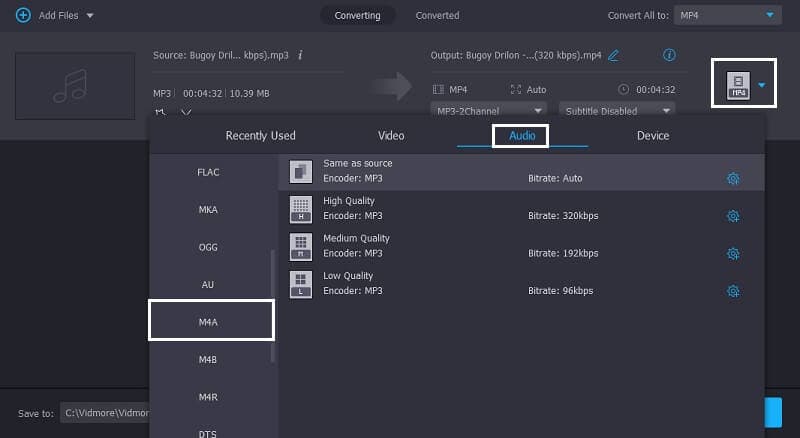Open settings gear for High Quality preset
800x438 pixels.
733,216
